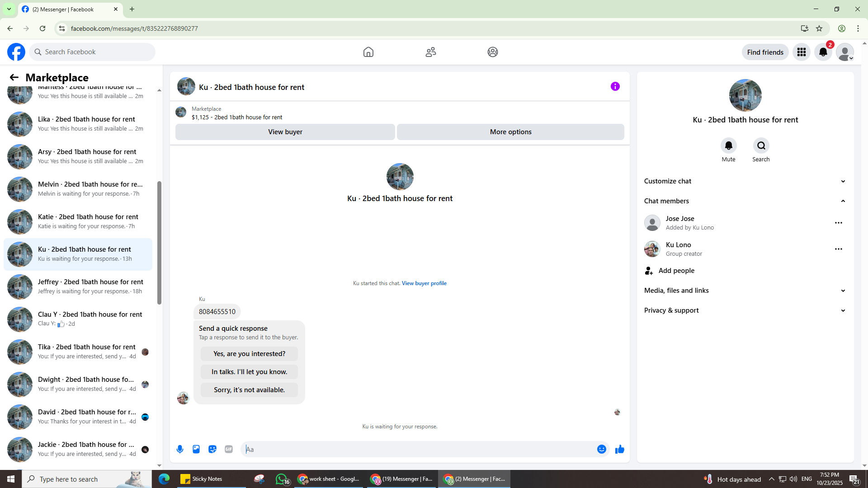Screen dimensions: 868x488
Task: Open the GIF picker icon
Action: pos(229,449)
